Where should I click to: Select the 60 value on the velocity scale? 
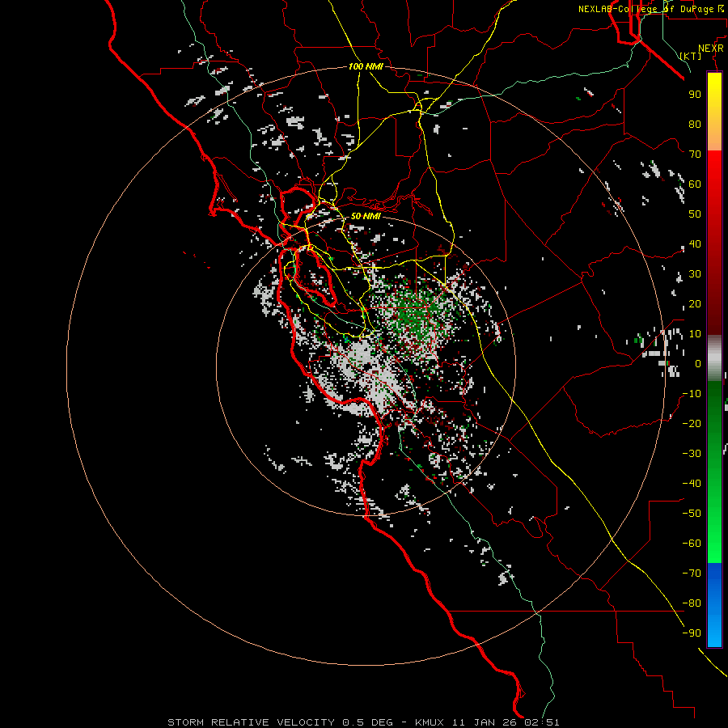click(x=695, y=184)
